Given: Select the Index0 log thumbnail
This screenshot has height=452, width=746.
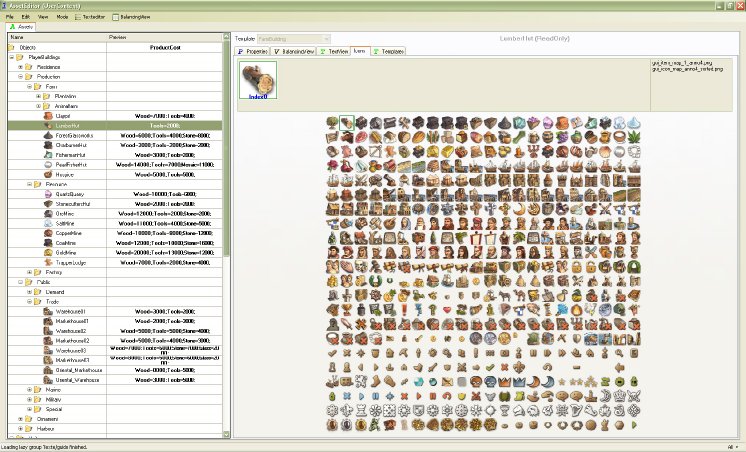Looking at the screenshot, I should (x=258, y=80).
